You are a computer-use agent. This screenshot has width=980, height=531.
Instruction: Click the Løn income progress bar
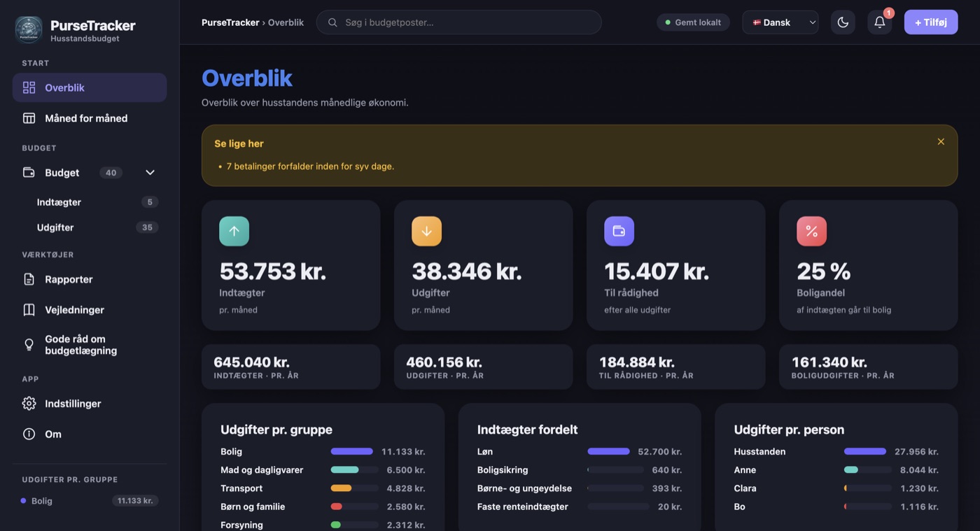(611, 451)
